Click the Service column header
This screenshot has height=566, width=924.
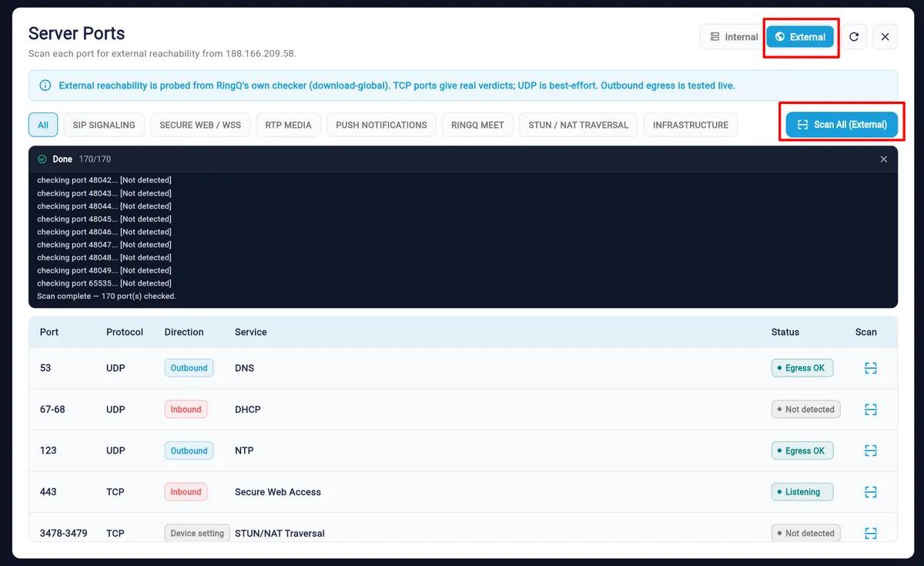tap(251, 332)
